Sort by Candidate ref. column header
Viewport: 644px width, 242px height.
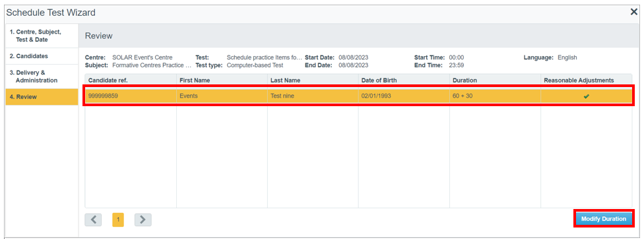click(131, 80)
